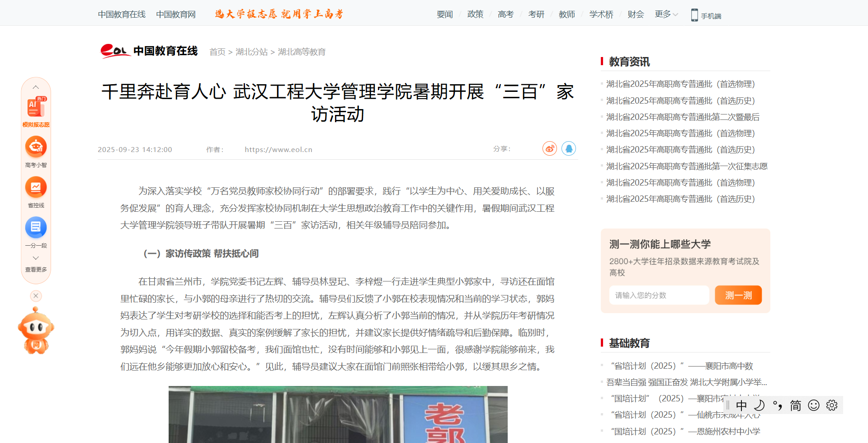Go to 教师 section

pyautogui.click(x=567, y=14)
